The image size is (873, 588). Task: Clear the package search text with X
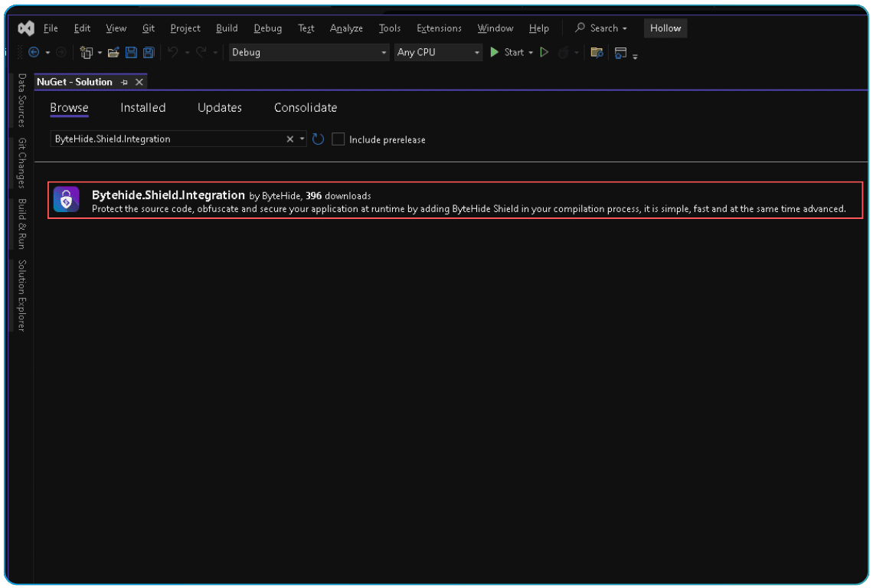[x=290, y=139]
